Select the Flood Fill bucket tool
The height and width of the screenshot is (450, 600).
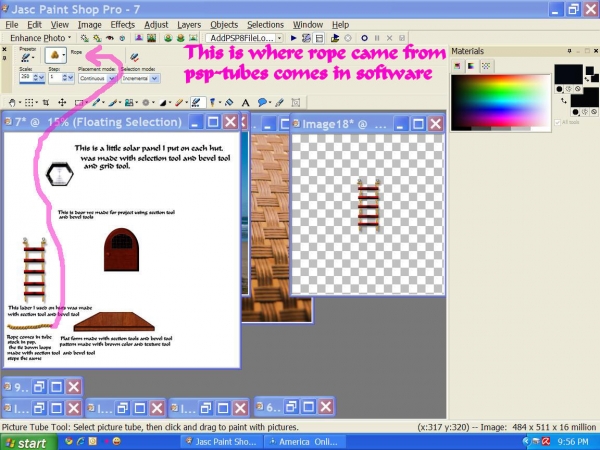point(229,103)
